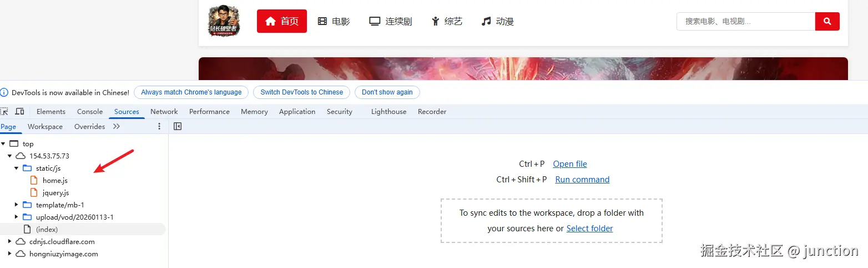This screenshot has height=268, width=868.
Task: Expand the hongniuzyimage.com node arrow
Action: (9, 254)
